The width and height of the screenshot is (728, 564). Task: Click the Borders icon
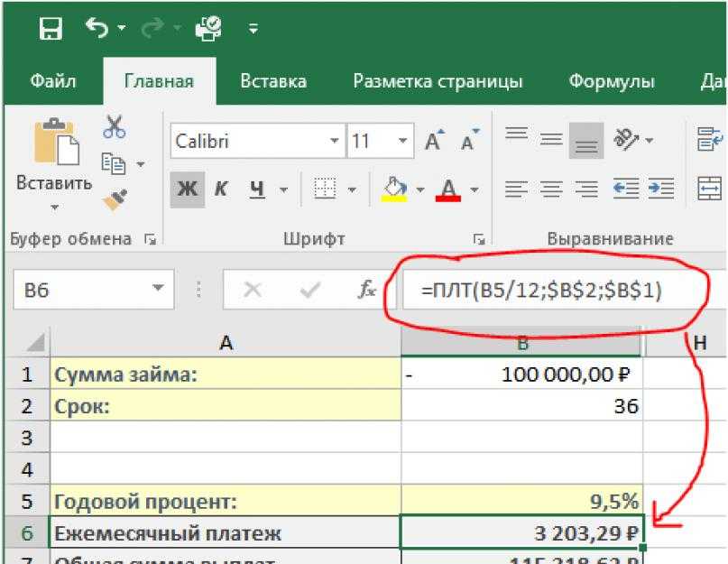point(325,190)
